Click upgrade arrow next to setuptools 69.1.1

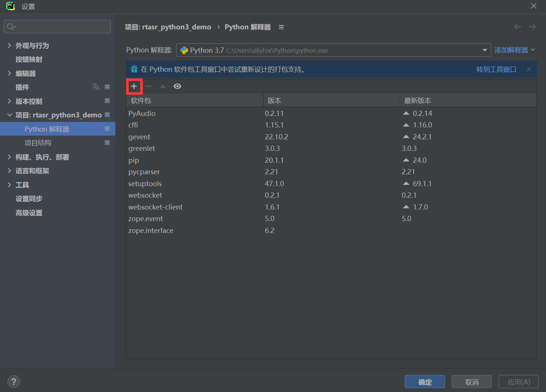[406, 184]
